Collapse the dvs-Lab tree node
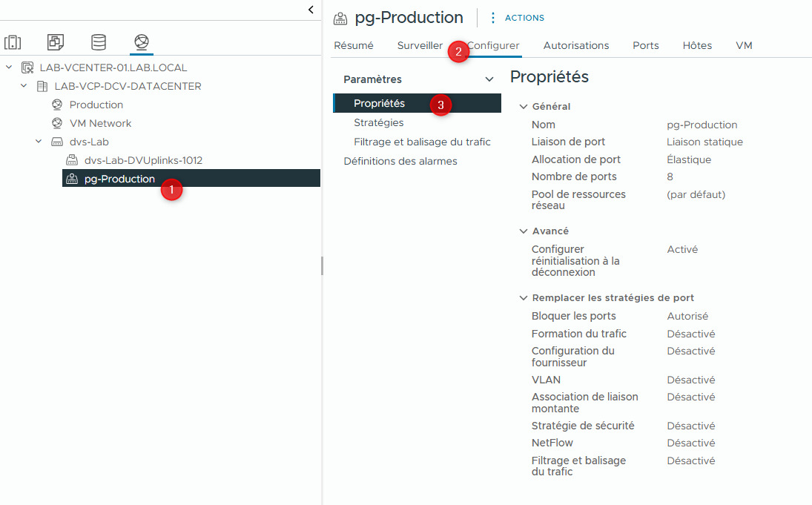 (x=38, y=141)
